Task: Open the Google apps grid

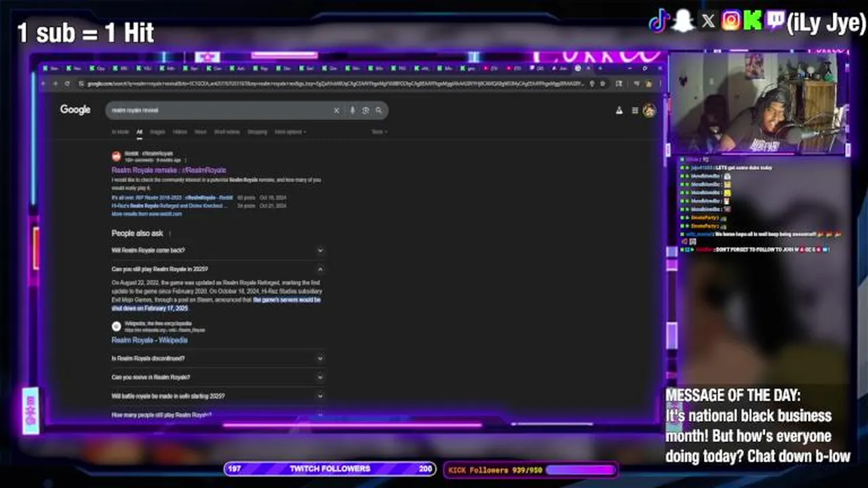Action: click(635, 110)
